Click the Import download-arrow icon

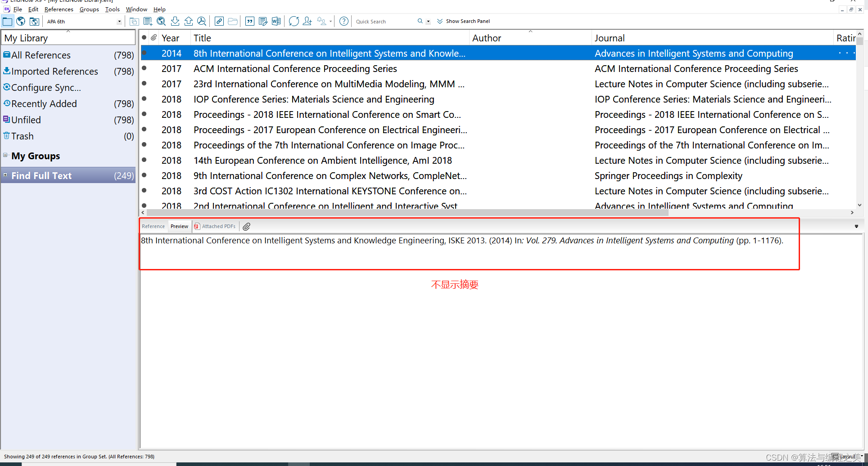click(x=175, y=21)
